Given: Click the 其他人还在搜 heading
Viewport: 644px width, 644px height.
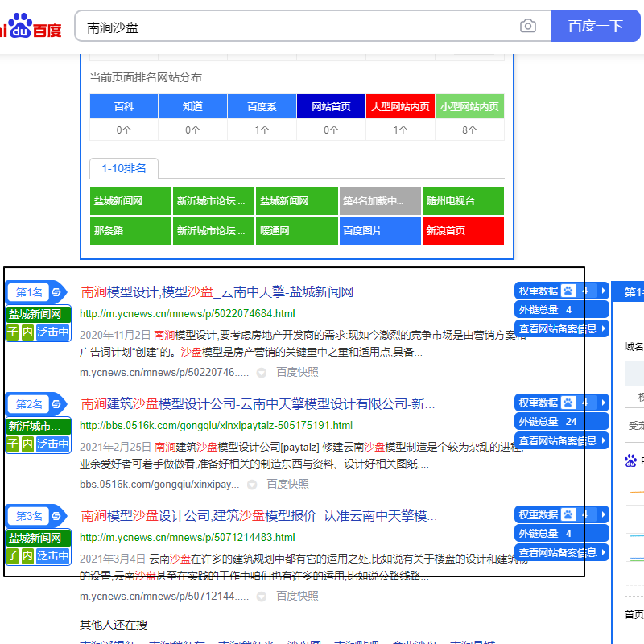Looking at the screenshot, I should (x=114, y=625).
